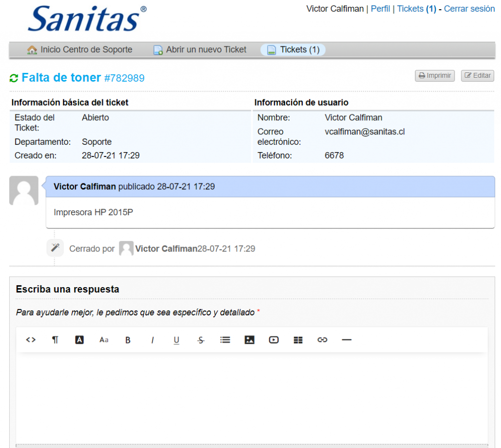
Task: Open the Abrir un nuevo Ticket tab
Action: tap(200, 50)
